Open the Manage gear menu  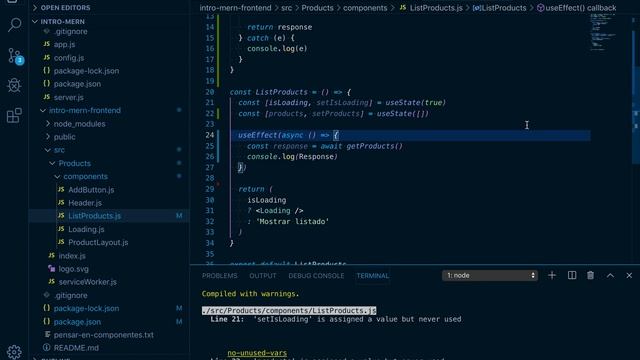[x=14, y=352]
